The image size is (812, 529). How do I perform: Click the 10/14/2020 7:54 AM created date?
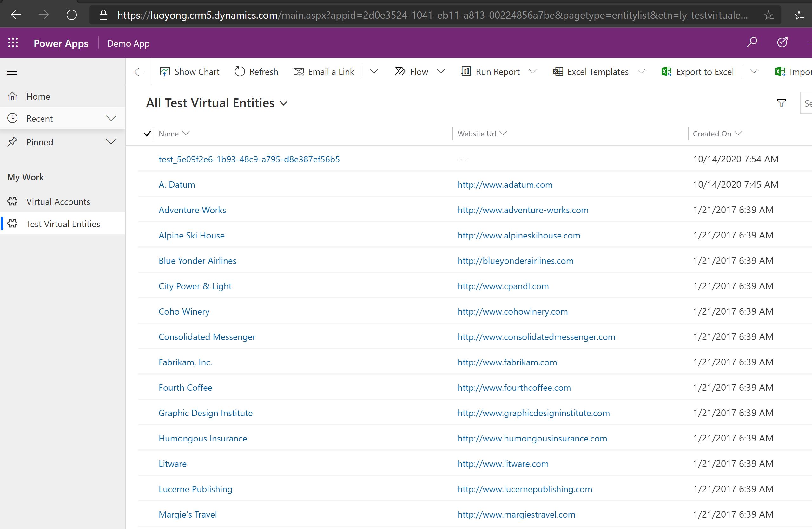tap(736, 159)
